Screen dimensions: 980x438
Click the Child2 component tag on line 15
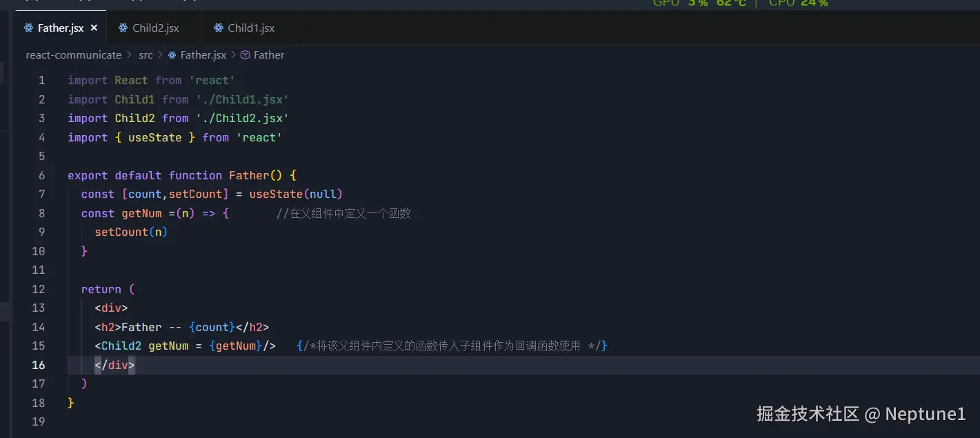coord(121,346)
